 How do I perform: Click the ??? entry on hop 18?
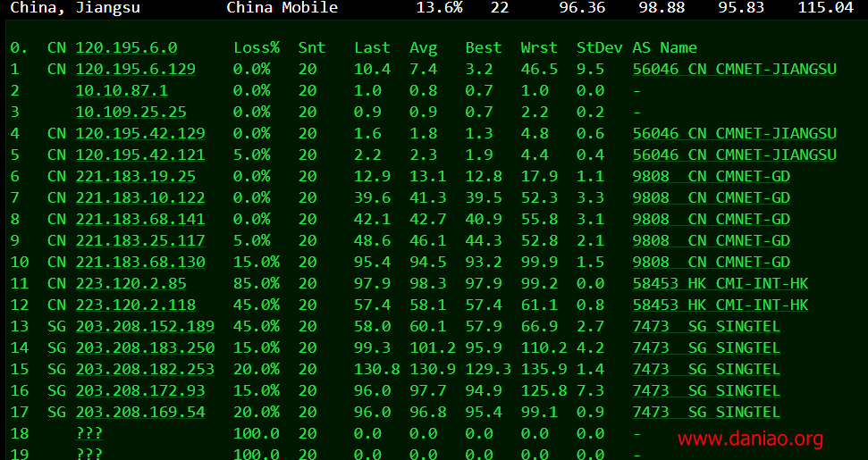point(89,433)
